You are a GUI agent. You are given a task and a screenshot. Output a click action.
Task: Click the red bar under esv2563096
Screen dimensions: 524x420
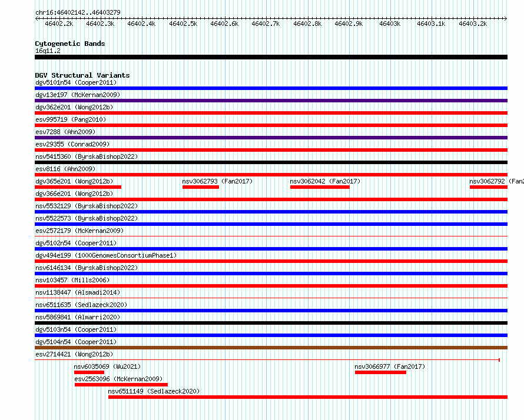point(121,385)
